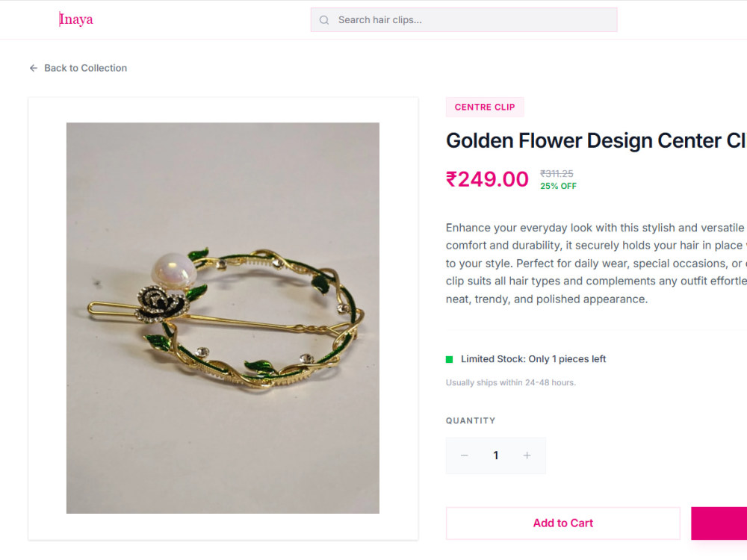Click the ₹249.00 sale price
Viewport: 747px width, 560px height.
click(x=487, y=179)
